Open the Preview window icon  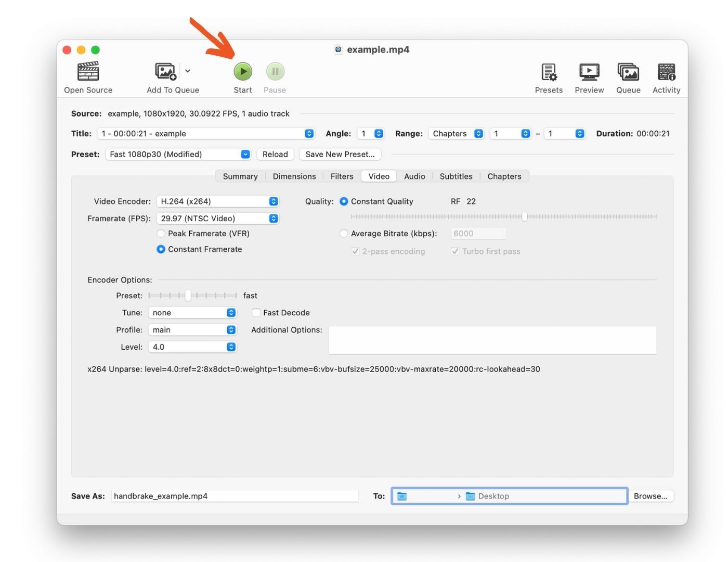point(589,72)
